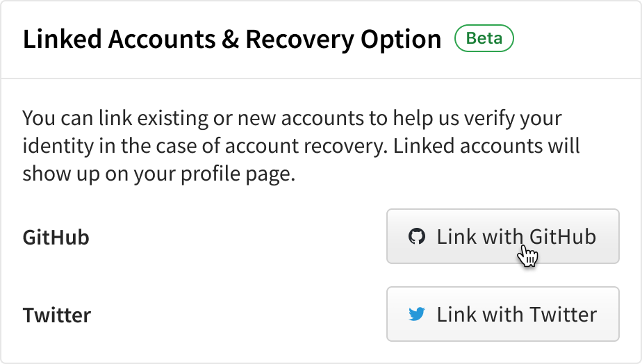This screenshot has width=642, height=364.
Task: Click the line starting "identity in the case"
Action: click(x=301, y=146)
